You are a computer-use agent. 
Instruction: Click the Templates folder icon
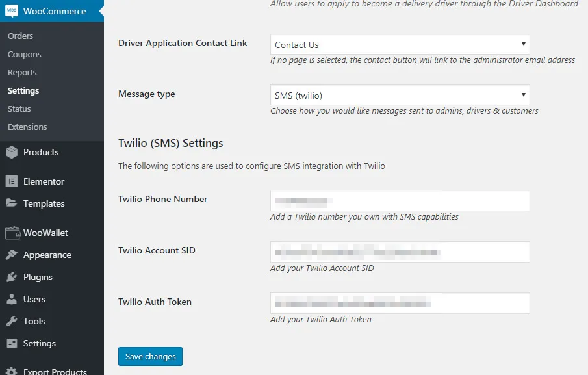coord(12,203)
